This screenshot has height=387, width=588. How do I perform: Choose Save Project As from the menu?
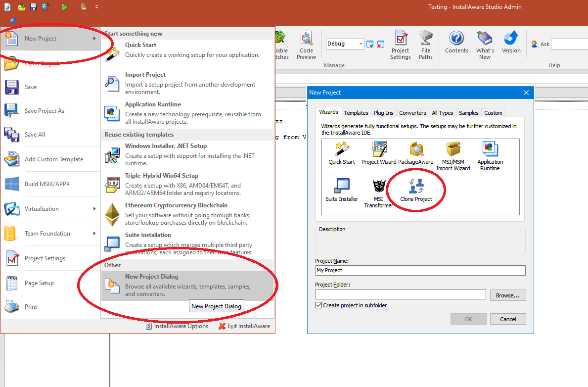50,111
